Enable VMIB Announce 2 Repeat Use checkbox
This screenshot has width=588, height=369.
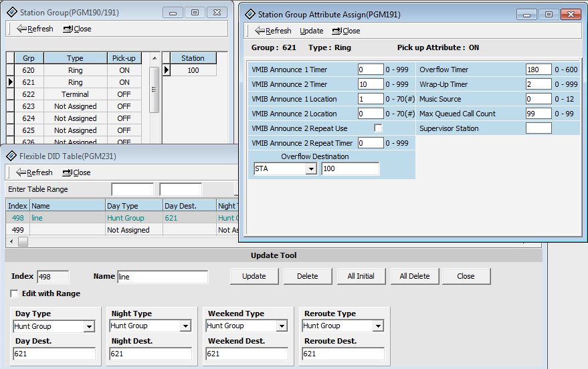[378, 128]
